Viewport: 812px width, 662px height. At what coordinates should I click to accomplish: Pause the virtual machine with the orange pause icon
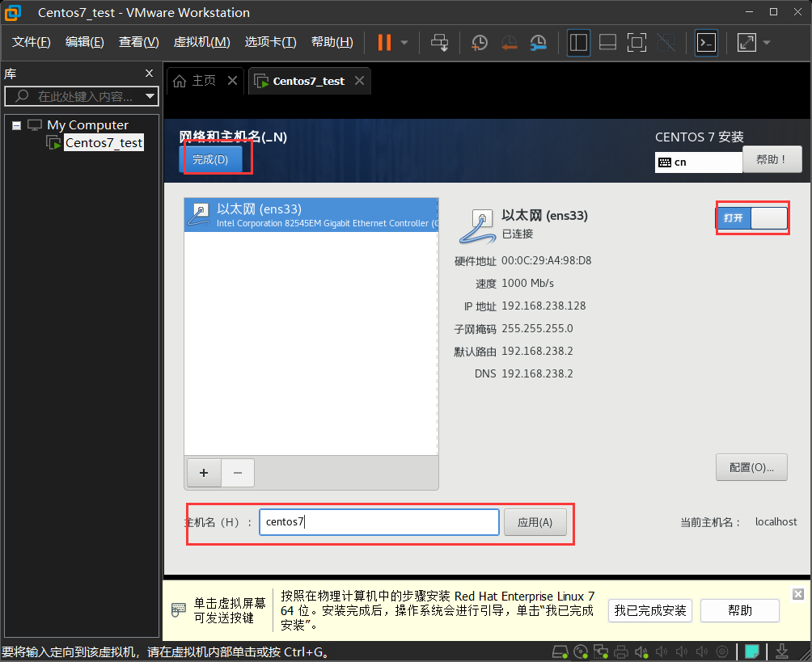pyautogui.click(x=384, y=43)
